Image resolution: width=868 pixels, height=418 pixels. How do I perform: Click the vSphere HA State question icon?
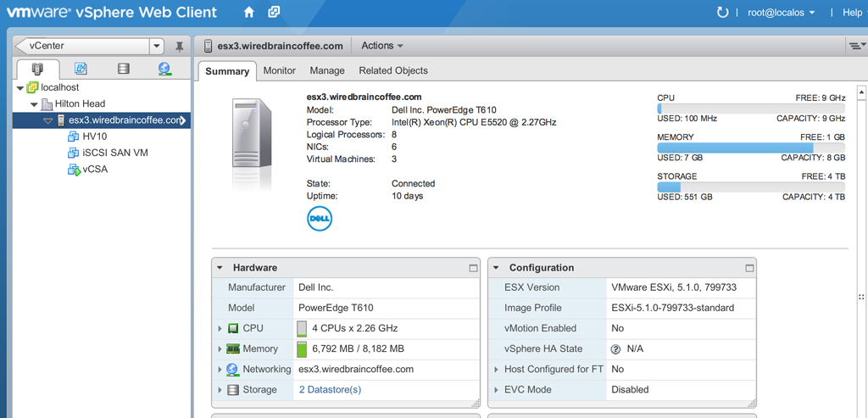tap(615, 349)
